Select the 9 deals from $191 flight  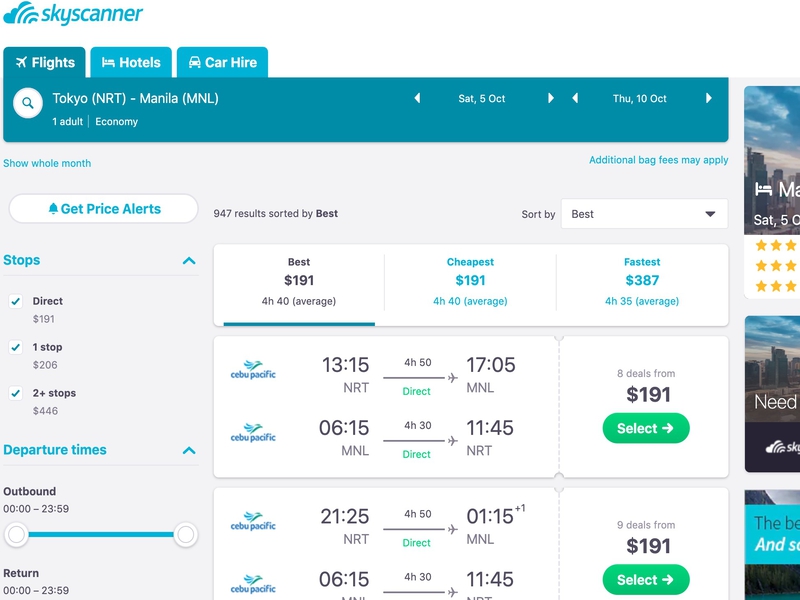(x=646, y=580)
